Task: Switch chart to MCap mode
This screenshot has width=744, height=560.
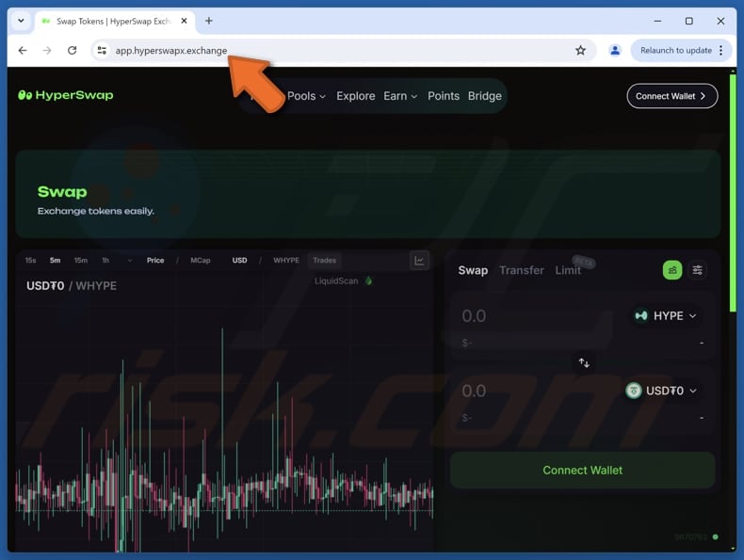Action: tap(200, 261)
